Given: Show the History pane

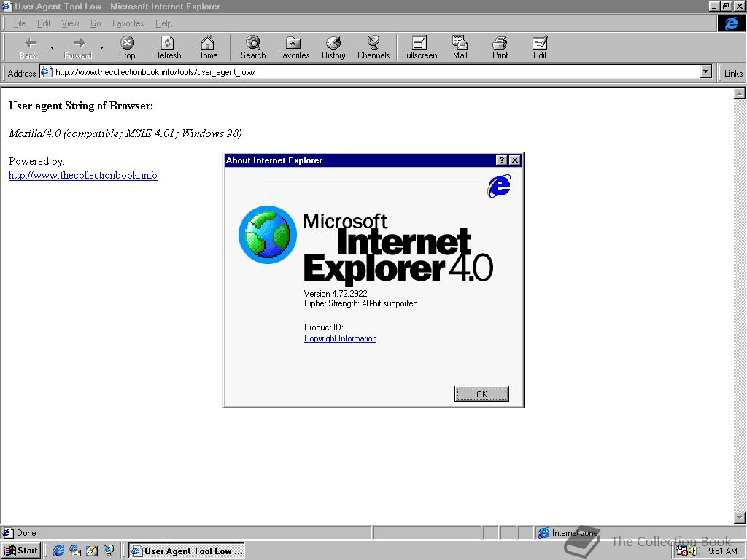Looking at the screenshot, I should pyautogui.click(x=333, y=48).
